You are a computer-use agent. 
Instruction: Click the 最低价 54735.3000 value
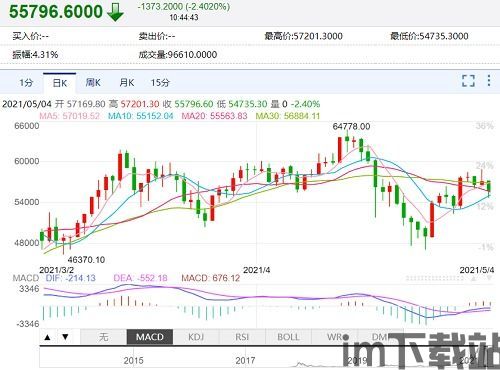(430, 36)
